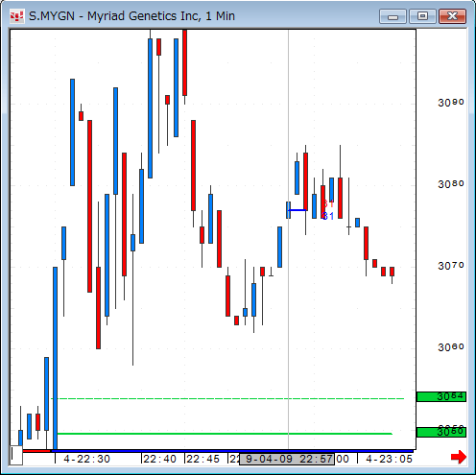This screenshot has height=475, width=476.
Task: Click the 9-04-09 22:57 cursor time label
Action: [x=287, y=459]
